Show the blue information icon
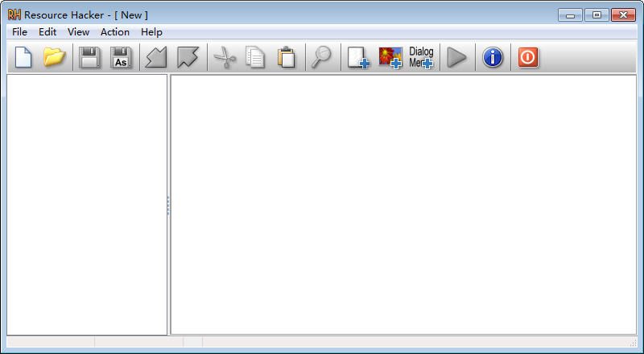644x354 pixels. pos(493,57)
